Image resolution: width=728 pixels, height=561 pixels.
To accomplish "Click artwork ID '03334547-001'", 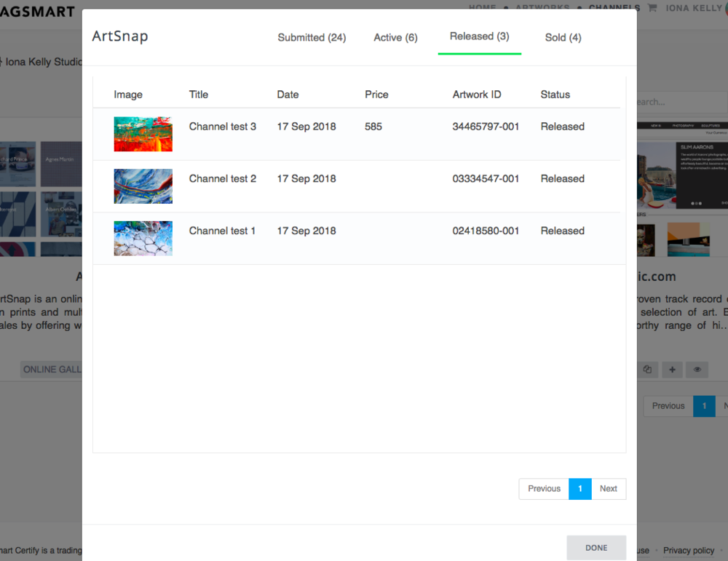I will point(486,179).
